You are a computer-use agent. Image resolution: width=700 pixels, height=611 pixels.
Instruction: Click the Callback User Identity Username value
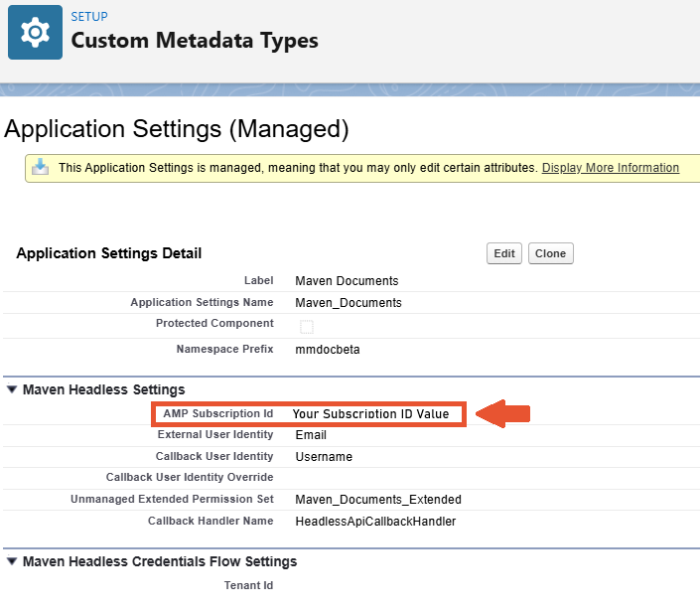[324, 456]
